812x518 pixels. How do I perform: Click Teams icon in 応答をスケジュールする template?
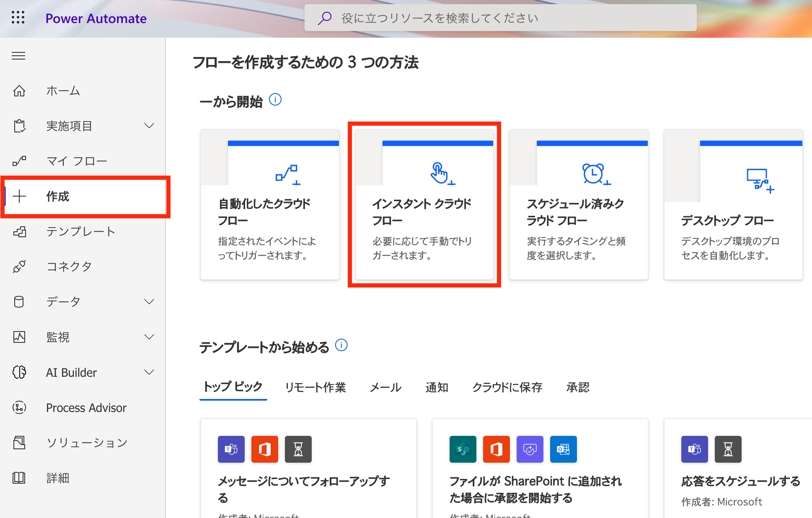[695, 449]
